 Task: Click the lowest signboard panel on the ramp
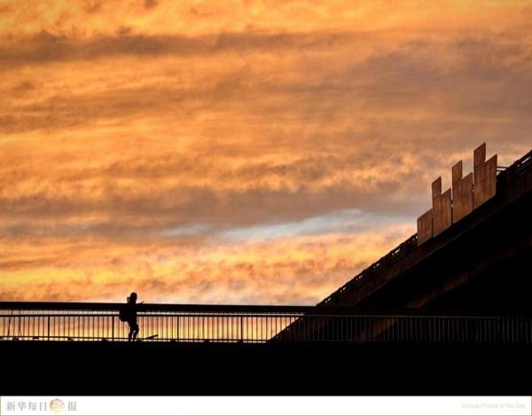(425, 227)
